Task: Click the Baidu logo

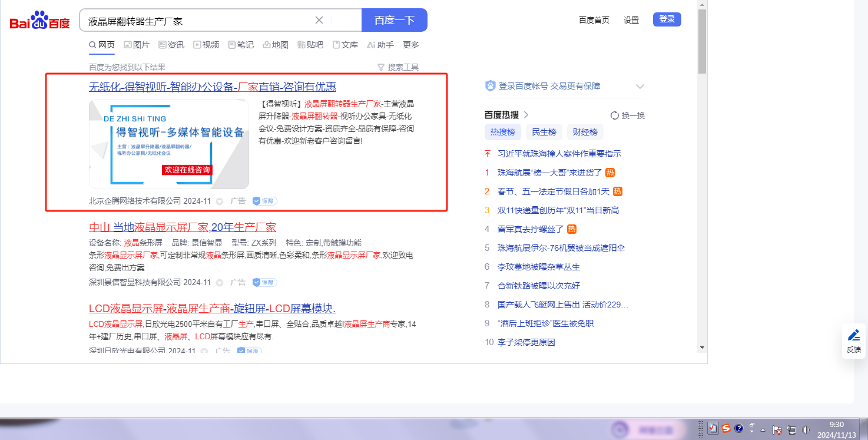Action: pos(39,21)
